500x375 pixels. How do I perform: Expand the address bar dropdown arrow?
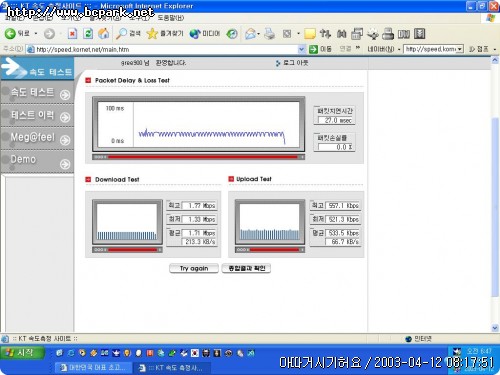(301, 49)
